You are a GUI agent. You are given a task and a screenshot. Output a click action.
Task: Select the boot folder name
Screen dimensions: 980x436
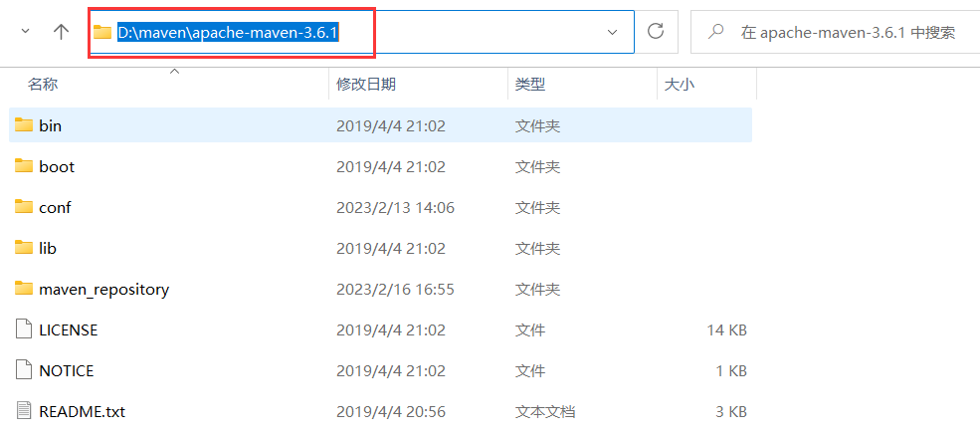tap(57, 166)
